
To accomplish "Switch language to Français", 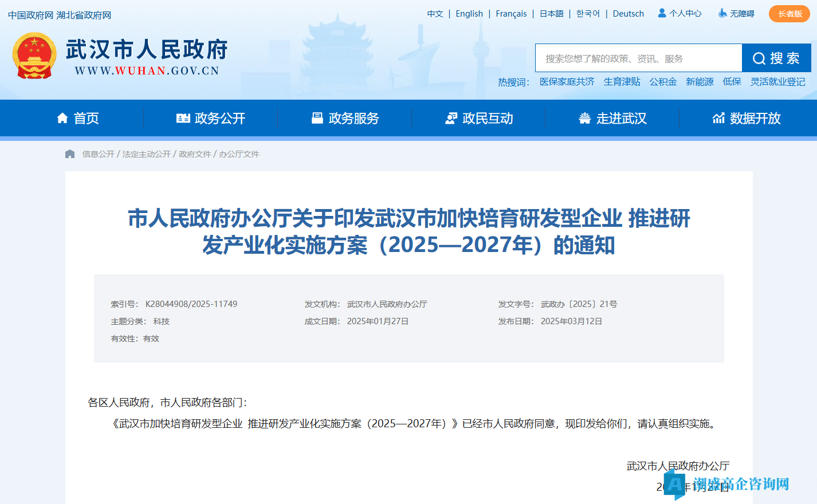I will tap(511, 14).
